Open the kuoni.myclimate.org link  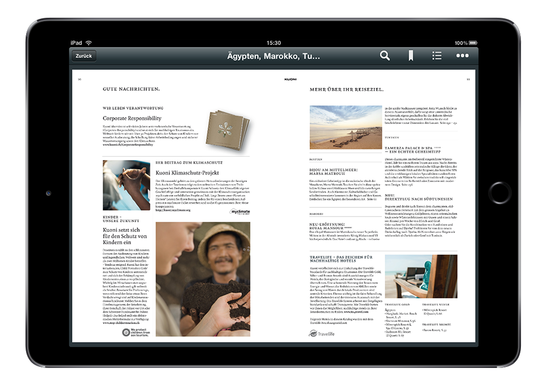click(x=173, y=210)
